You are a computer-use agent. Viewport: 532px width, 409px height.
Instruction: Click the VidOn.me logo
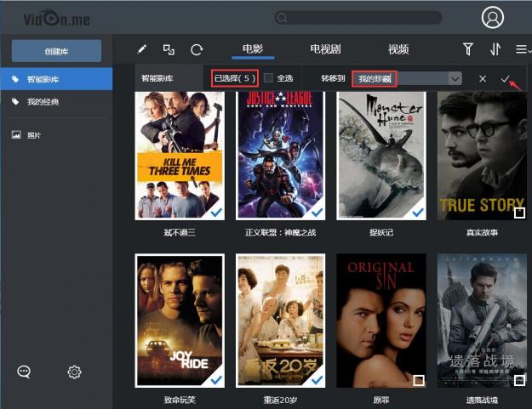point(57,19)
